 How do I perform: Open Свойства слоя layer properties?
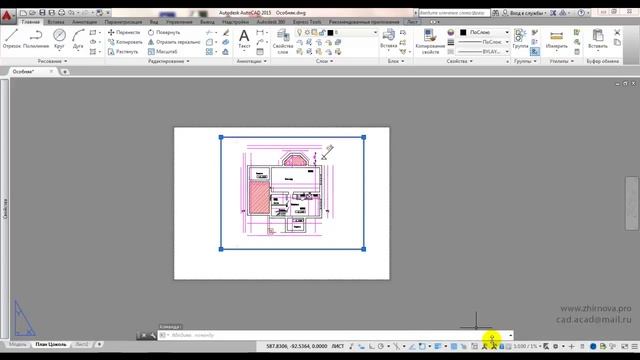(283, 42)
